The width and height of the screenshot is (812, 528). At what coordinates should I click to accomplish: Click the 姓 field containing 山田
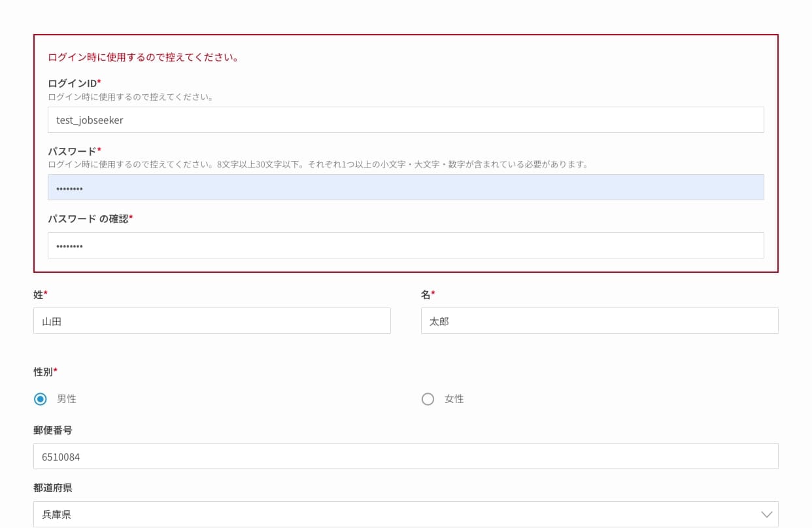tap(212, 321)
